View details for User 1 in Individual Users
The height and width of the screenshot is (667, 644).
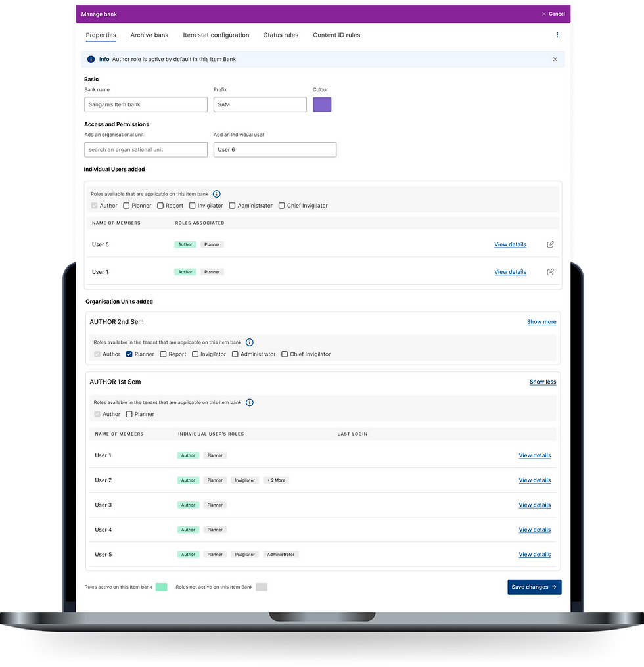(510, 272)
